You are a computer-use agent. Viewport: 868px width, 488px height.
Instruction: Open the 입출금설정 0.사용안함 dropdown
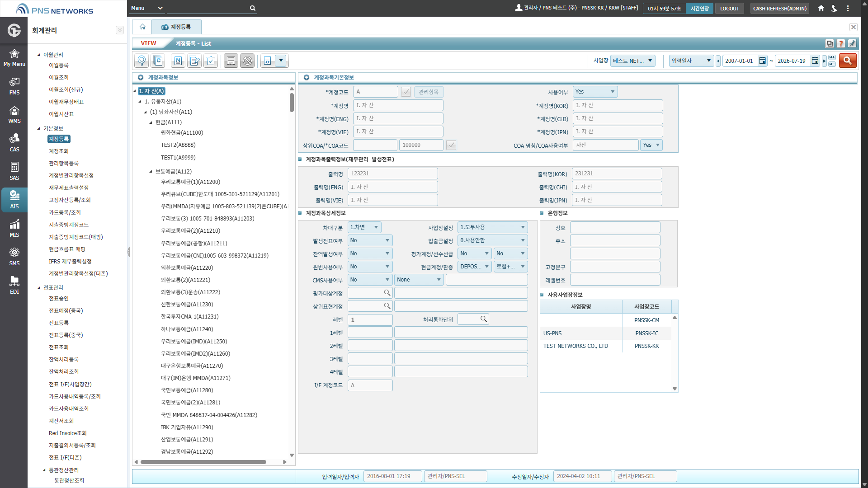(x=493, y=240)
